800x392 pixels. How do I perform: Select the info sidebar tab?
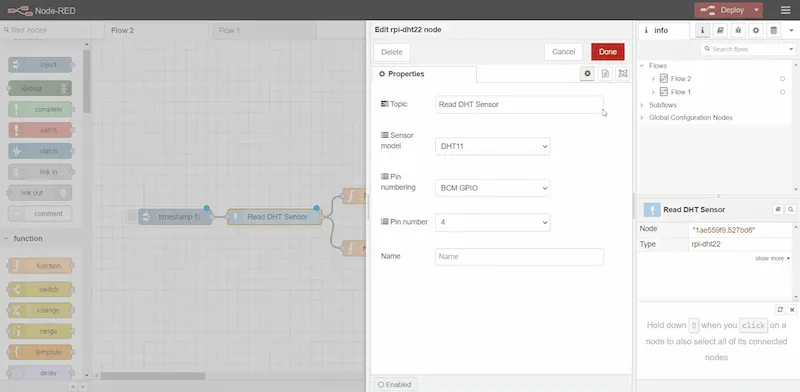click(x=663, y=31)
